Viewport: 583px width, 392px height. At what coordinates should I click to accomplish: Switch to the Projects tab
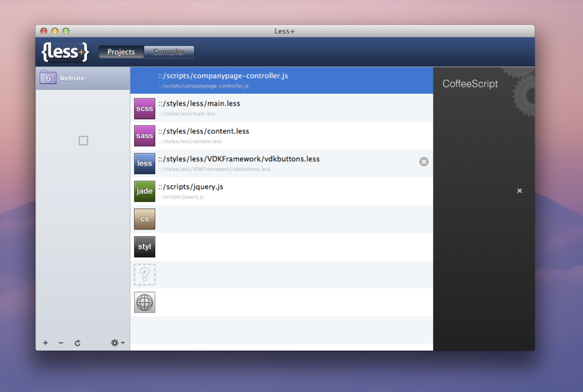(121, 52)
